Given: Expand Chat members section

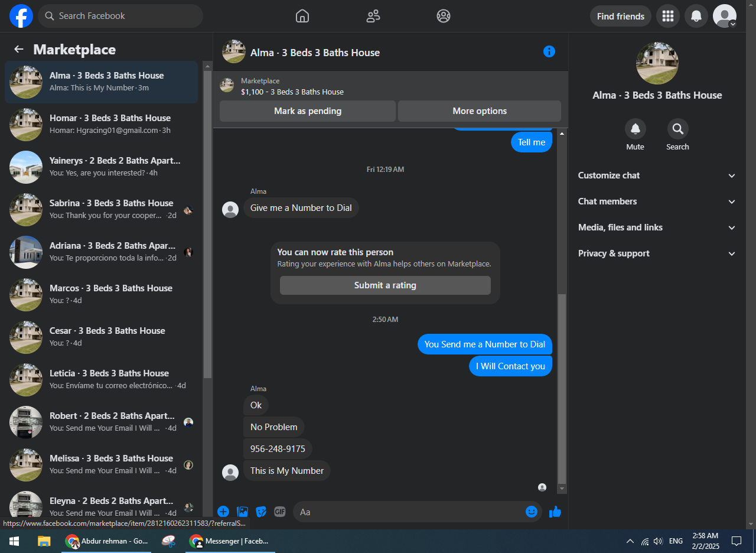Looking at the screenshot, I should (657, 201).
